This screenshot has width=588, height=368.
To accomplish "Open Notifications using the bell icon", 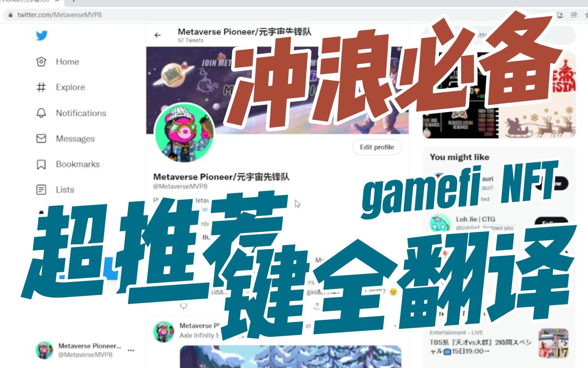I will (x=81, y=113).
